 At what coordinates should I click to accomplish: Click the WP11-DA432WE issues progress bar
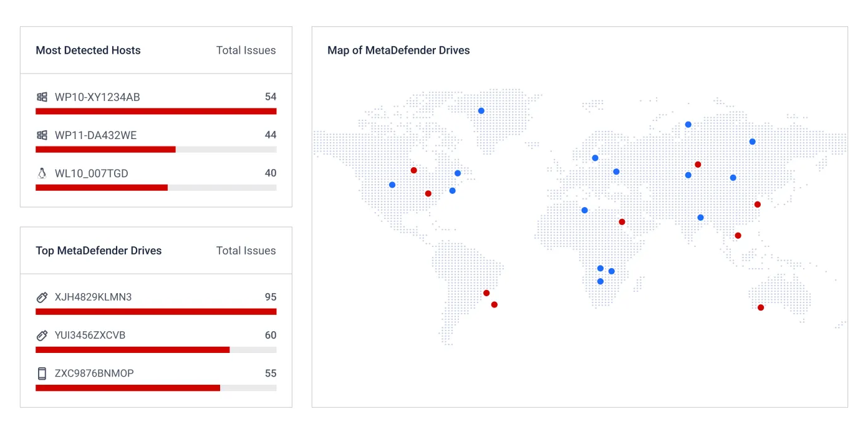(x=156, y=150)
